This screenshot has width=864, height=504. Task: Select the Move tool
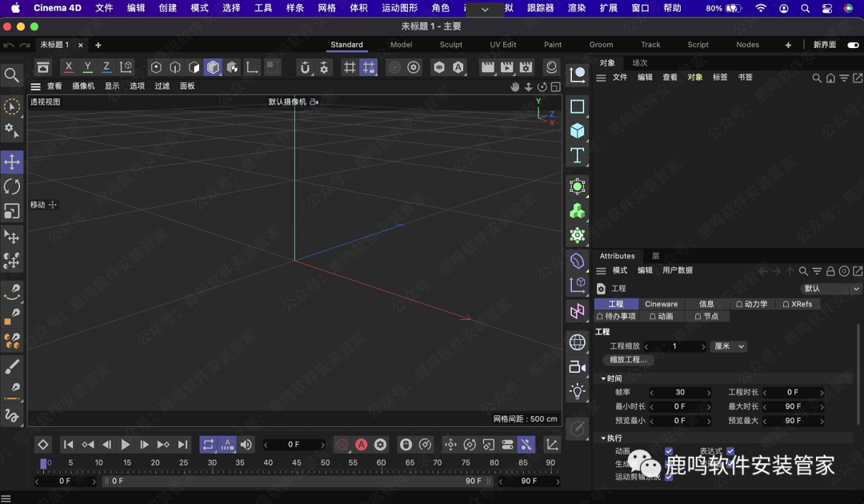click(12, 162)
